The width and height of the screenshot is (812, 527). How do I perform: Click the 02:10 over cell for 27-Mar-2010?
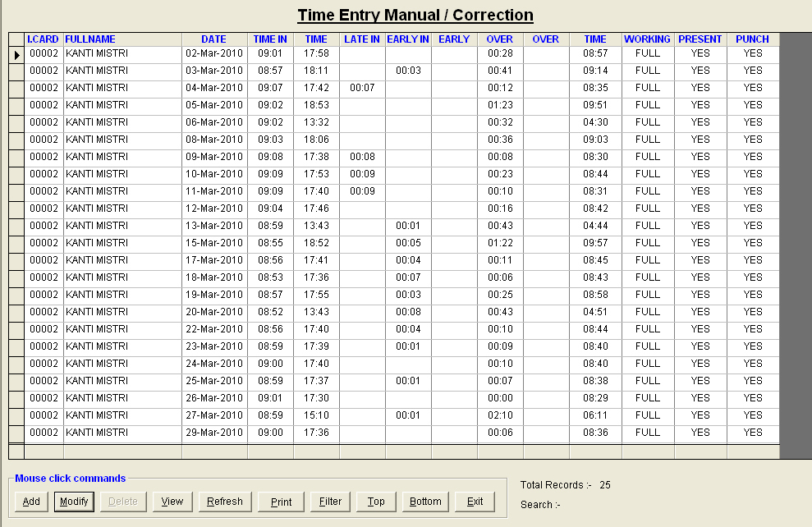click(x=500, y=415)
